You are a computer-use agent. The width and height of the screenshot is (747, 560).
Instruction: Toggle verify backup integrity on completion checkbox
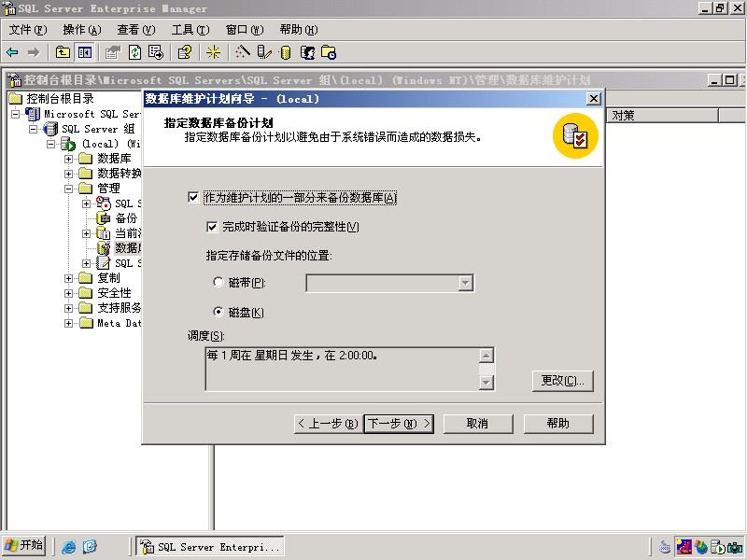click(212, 227)
